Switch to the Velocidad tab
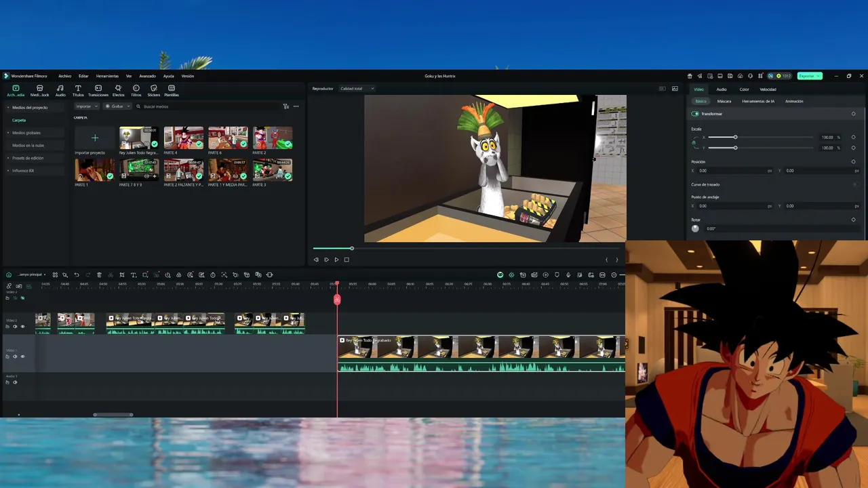The width and height of the screenshot is (868, 488). (x=768, y=89)
